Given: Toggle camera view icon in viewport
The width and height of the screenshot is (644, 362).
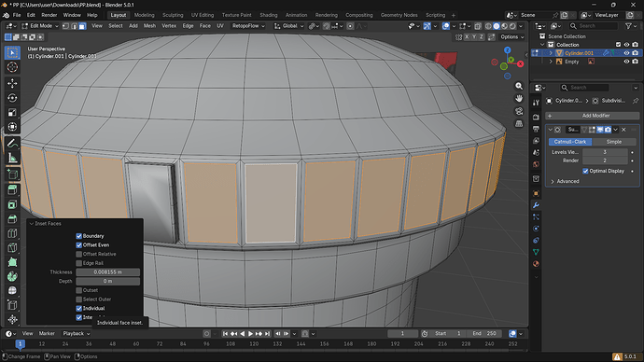Looking at the screenshot, I should [x=519, y=111].
